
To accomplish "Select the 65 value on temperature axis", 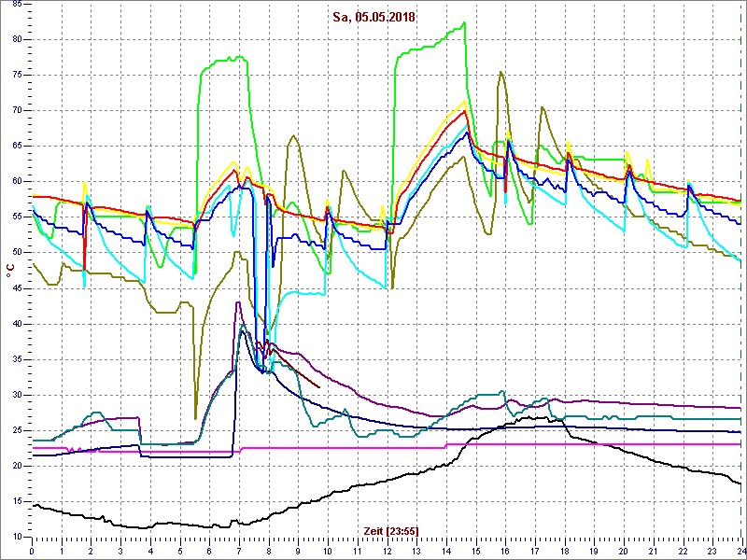I will click(x=17, y=147).
